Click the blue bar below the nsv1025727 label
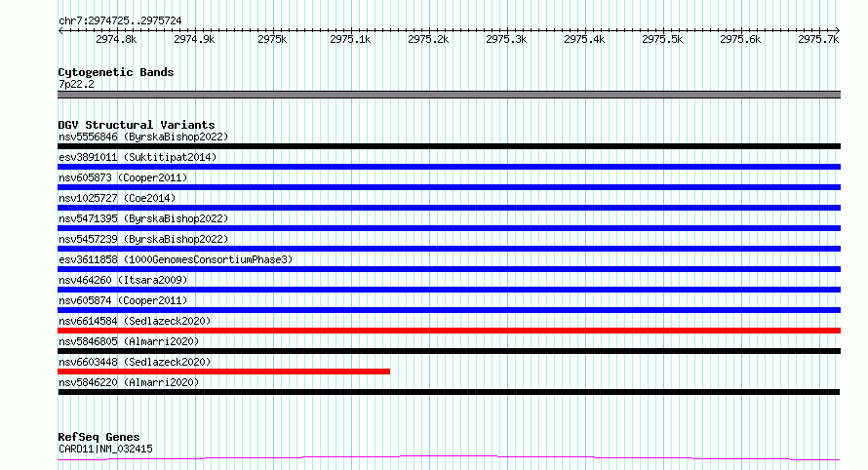This screenshot has width=868, height=470. click(x=449, y=208)
